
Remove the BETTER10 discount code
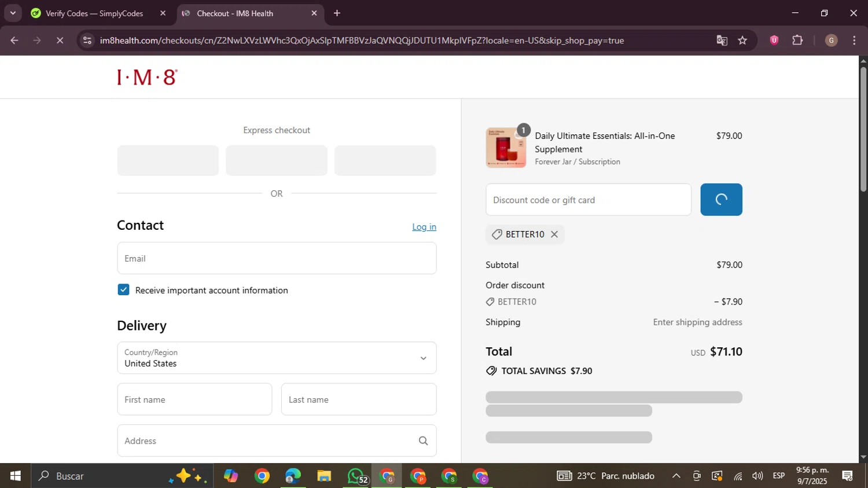point(554,234)
